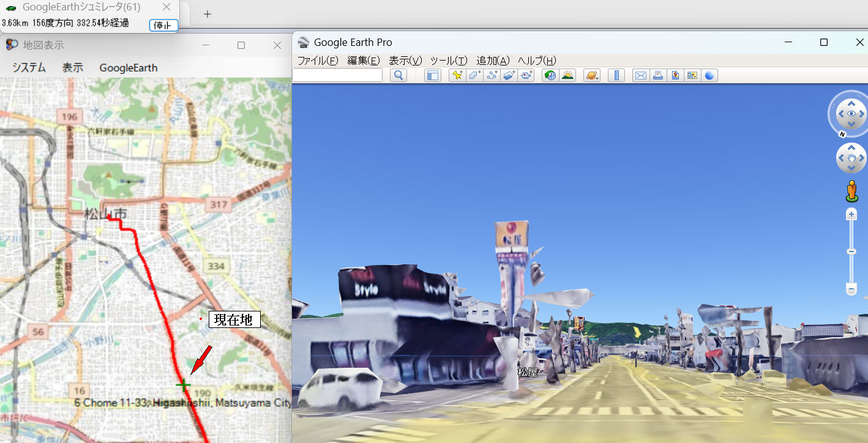Click the add image overlay icon
868x443 pixels.
(509, 75)
